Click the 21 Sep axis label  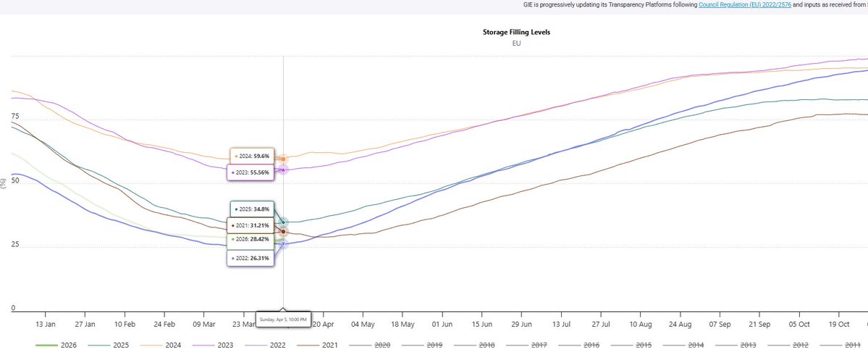(x=759, y=324)
